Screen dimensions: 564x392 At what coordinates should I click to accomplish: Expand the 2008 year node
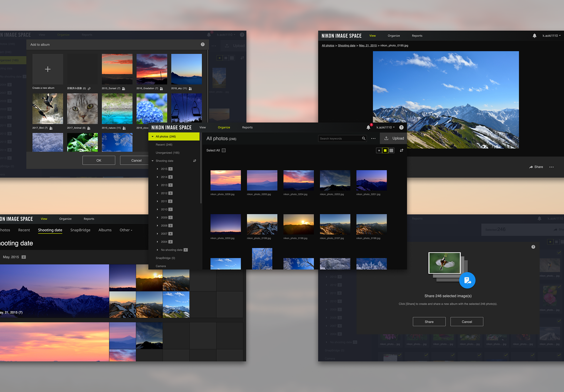click(x=158, y=226)
